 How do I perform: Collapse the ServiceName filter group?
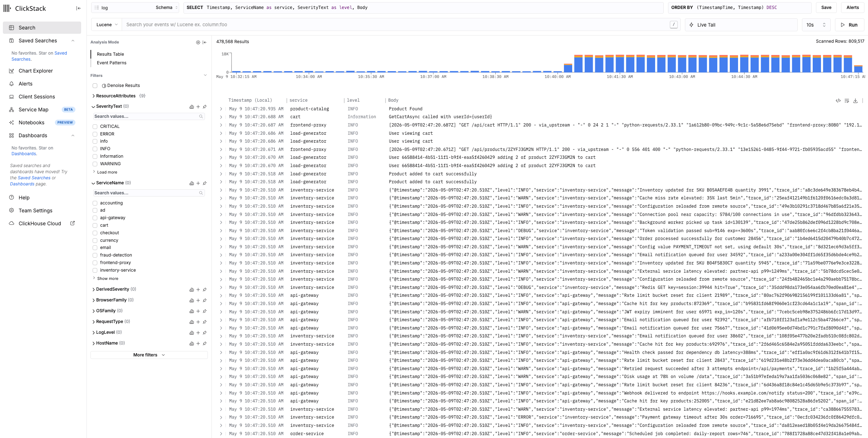tap(111, 183)
